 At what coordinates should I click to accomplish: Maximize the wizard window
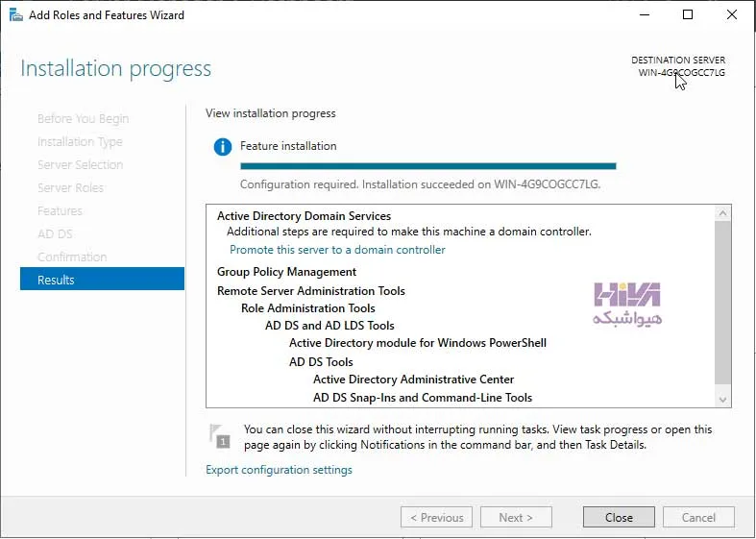pos(688,15)
